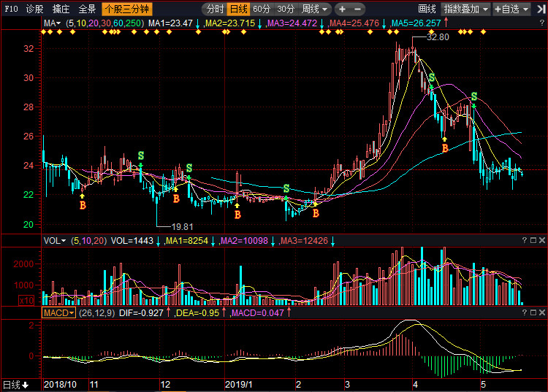Click the MA1=23.47 value
548x392 pixels.
170,23
